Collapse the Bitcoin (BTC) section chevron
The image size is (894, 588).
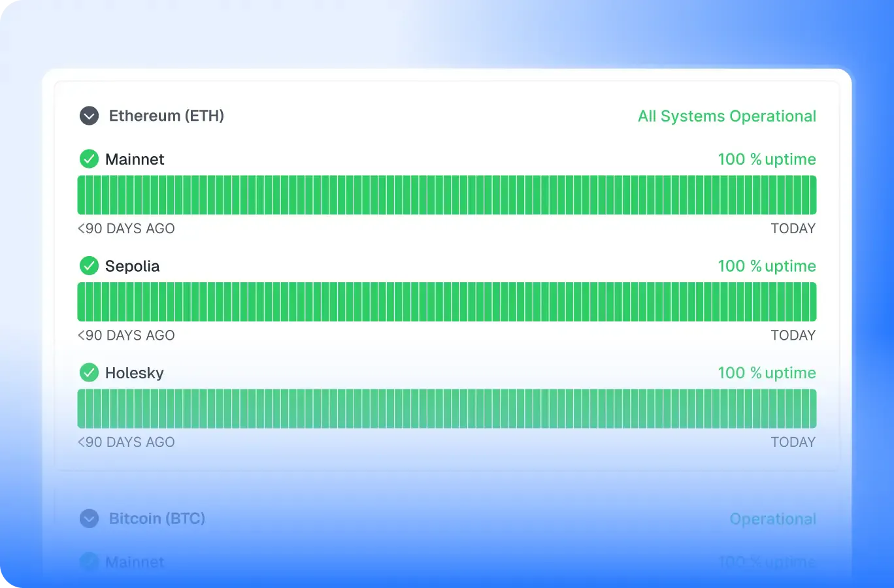click(x=89, y=519)
